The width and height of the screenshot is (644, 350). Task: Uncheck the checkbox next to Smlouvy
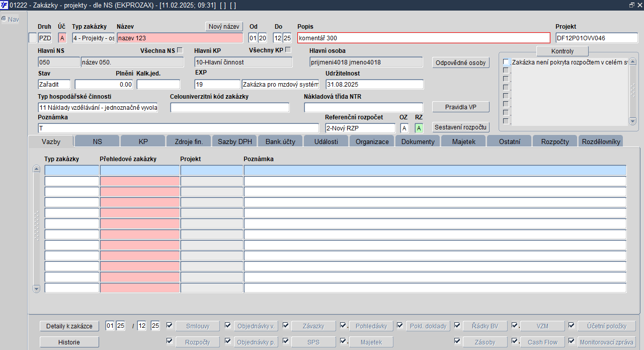coord(170,325)
